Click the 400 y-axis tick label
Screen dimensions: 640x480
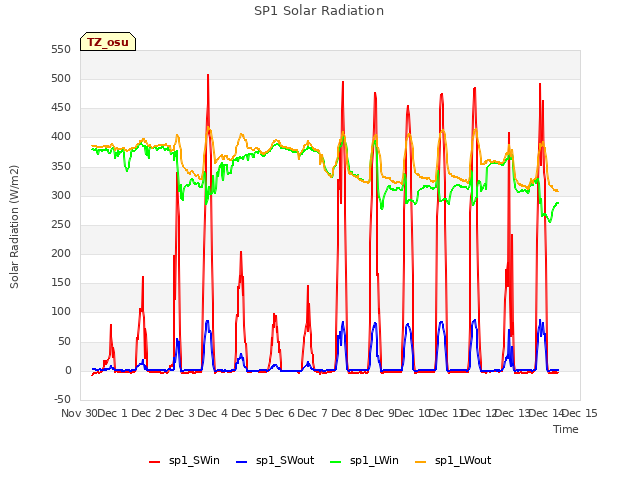61,137
